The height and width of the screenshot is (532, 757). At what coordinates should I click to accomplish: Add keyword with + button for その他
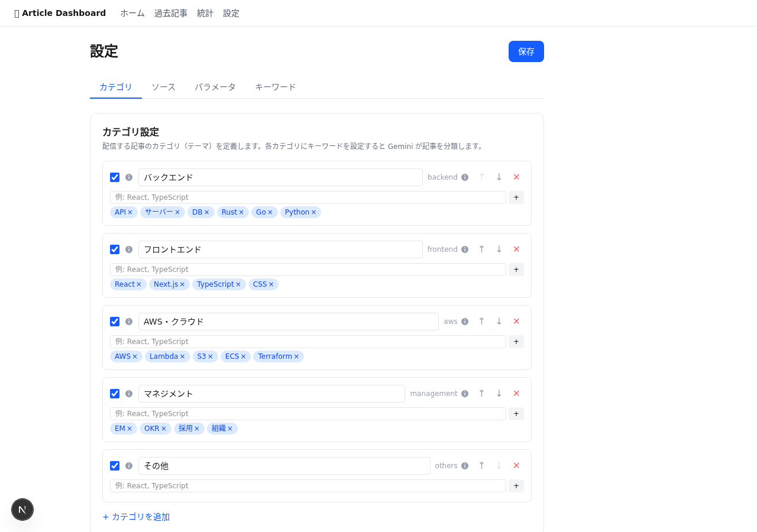[x=516, y=486]
